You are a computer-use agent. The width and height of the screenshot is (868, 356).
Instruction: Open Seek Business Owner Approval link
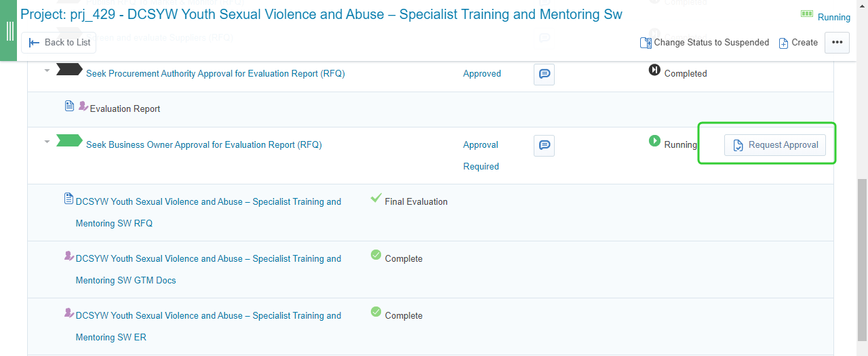[x=203, y=144]
